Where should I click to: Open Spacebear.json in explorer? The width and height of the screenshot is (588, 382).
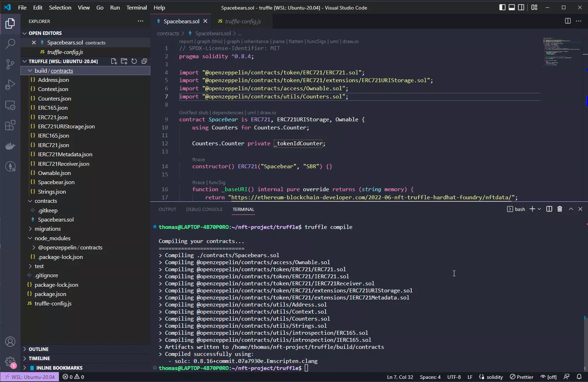pyautogui.click(x=56, y=182)
